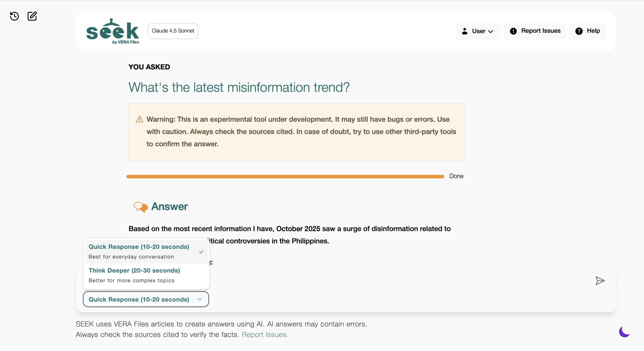Viewport: 644px width, 351px height.
Task: Select Quick Response (10-20 seconds) option
Action: coord(139,251)
